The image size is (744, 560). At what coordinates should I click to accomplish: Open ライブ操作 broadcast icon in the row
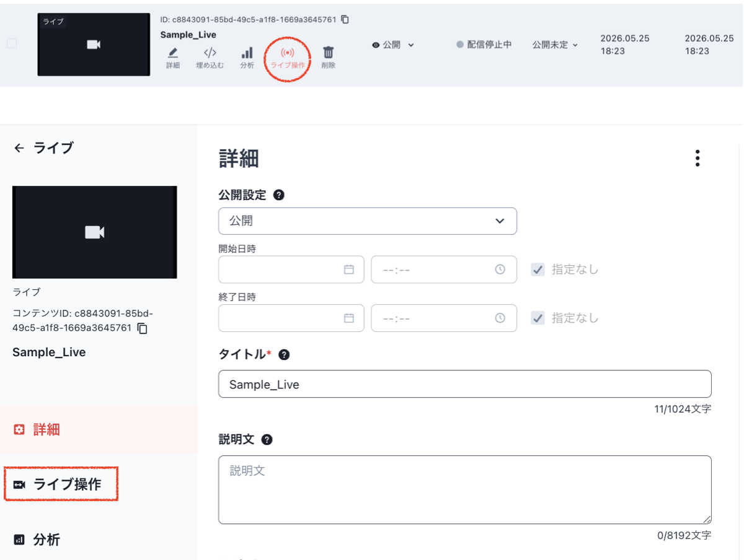coord(288,58)
